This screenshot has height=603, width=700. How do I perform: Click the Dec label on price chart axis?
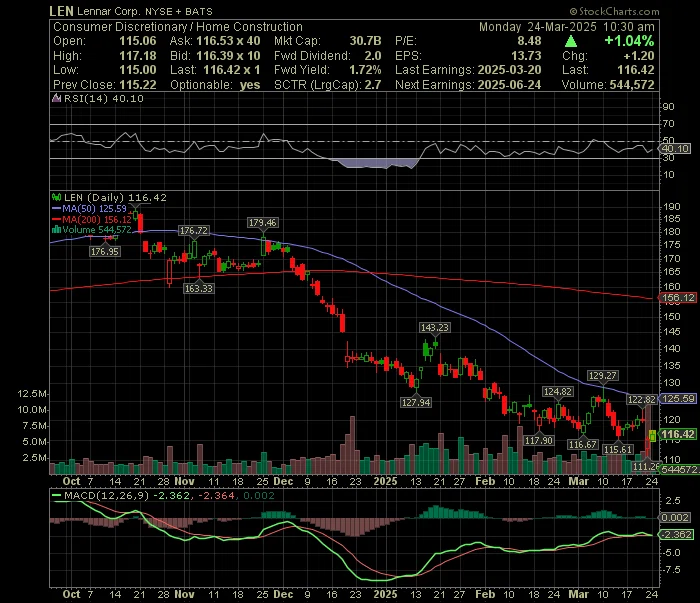point(283,481)
